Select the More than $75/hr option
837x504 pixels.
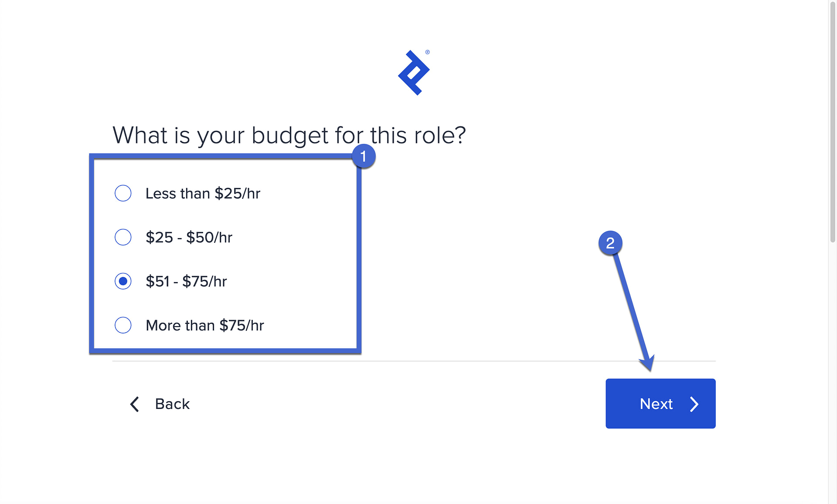pyautogui.click(x=123, y=325)
